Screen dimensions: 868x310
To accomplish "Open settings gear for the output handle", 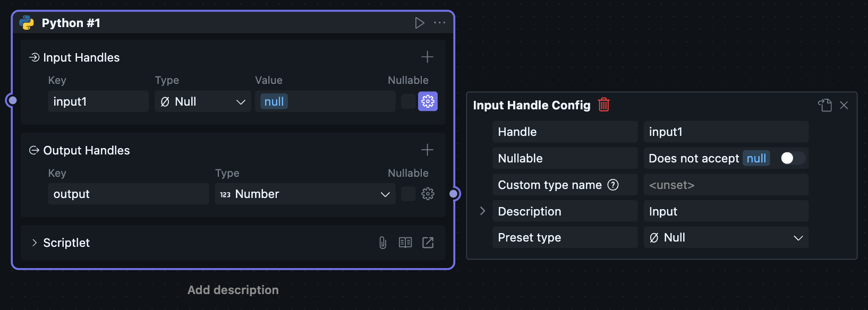I will (x=428, y=194).
